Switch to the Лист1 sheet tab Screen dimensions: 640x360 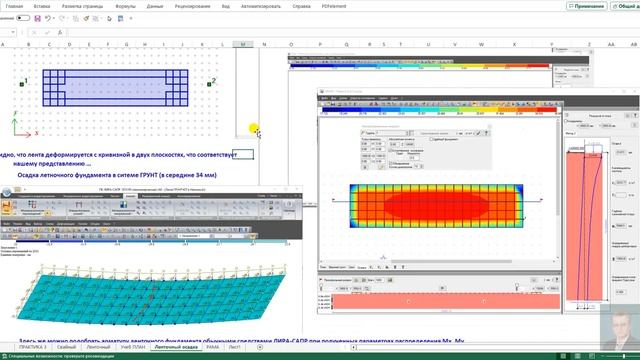click(x=234, y=347)
